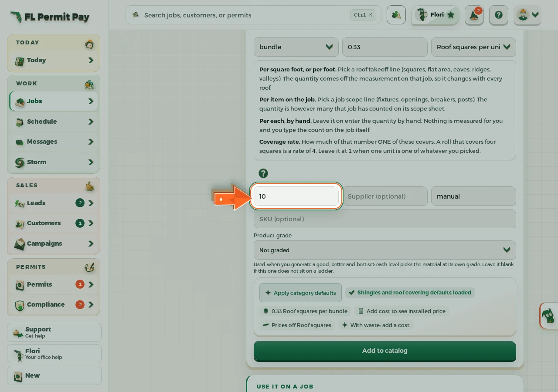The image size is (558, 392).
Task: Click the clover icon button beside search
Action: click(x=396, y=15)
